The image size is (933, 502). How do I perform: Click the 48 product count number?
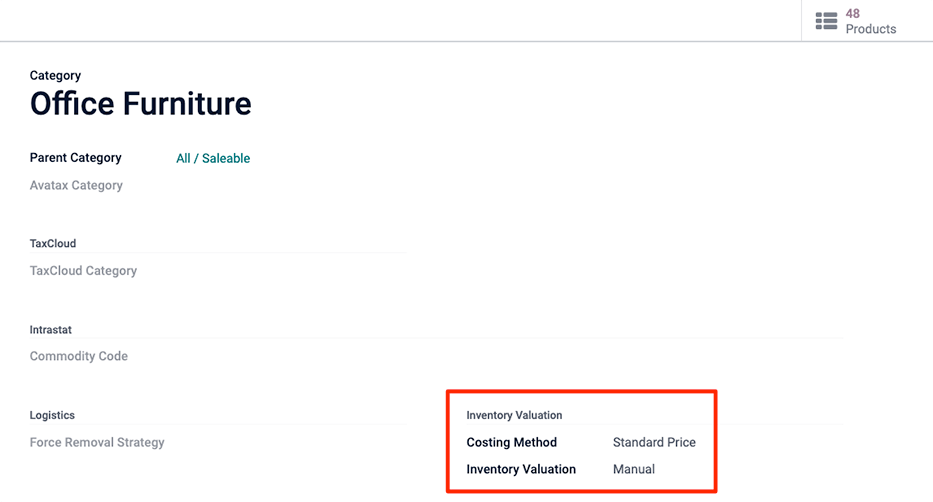pos(853,13)
